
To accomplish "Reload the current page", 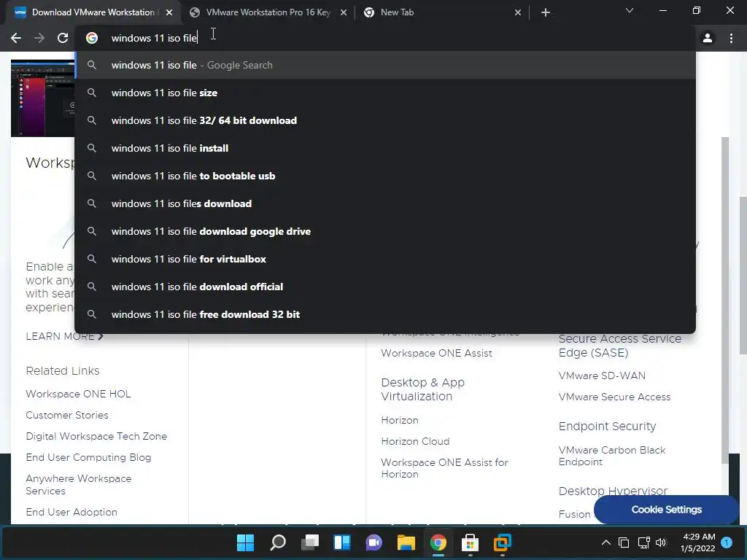I will coord(63,38).
